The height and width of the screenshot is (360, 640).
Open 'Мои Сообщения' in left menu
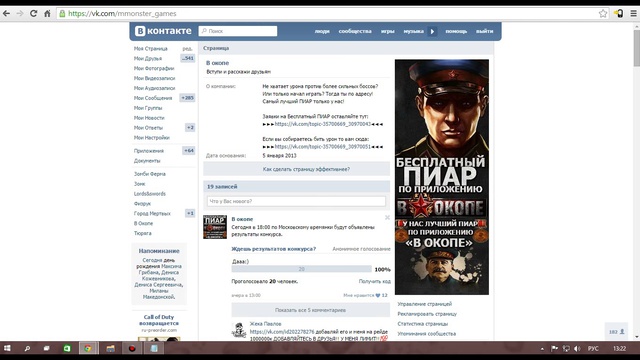[x=153, y=98]
